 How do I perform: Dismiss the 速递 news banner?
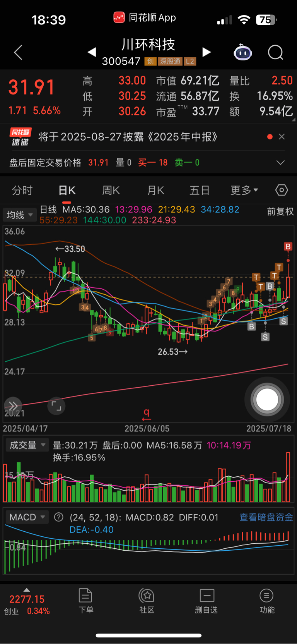[x=282, y=137]
